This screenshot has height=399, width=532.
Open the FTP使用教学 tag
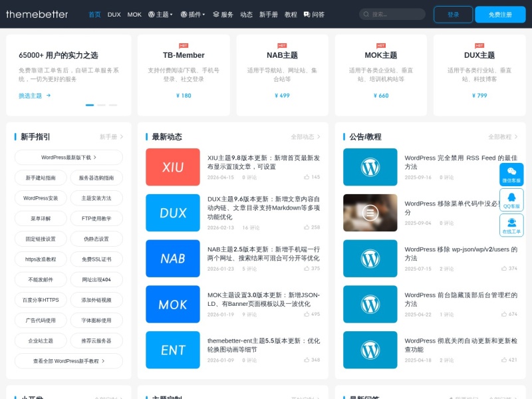click(x=96, y=219)
